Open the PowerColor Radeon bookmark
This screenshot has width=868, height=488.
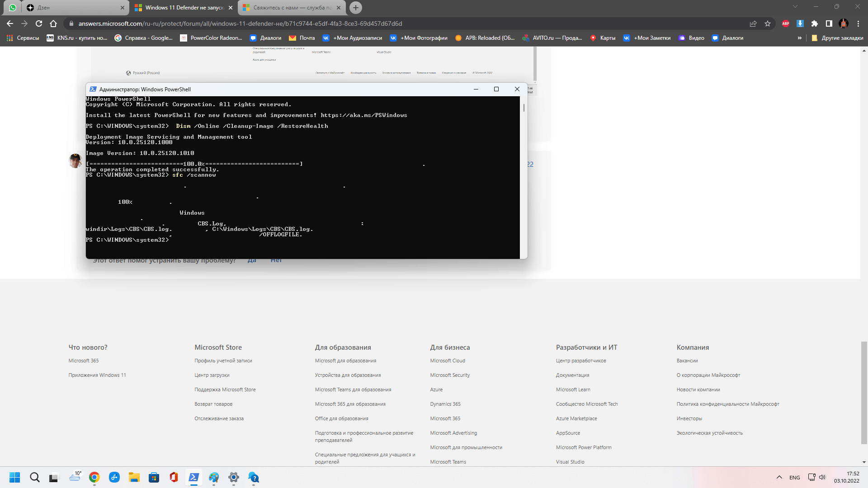[211, 38]
